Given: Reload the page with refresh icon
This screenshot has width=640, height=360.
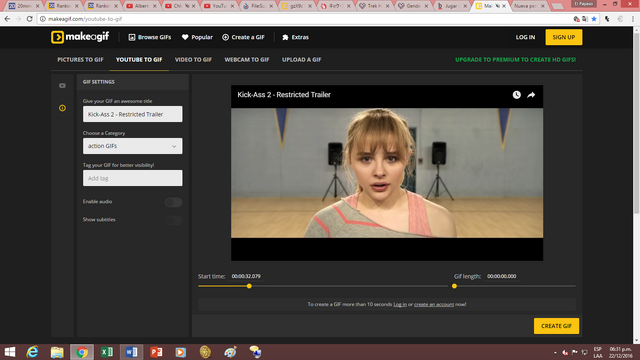Looking at the screenshot, I should pyautogui.click(x=29, y=19).
